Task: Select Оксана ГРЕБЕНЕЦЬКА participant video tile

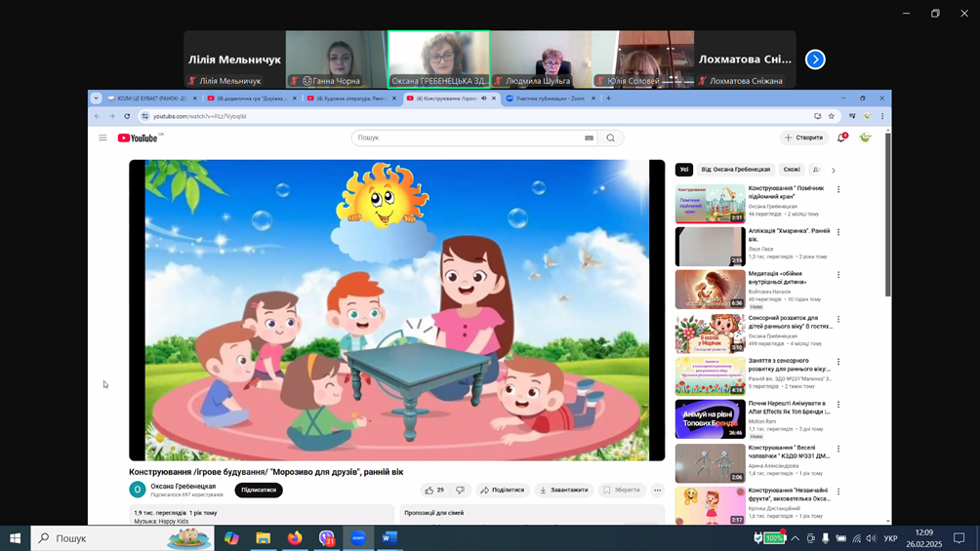Action: (x=438, y=59)
